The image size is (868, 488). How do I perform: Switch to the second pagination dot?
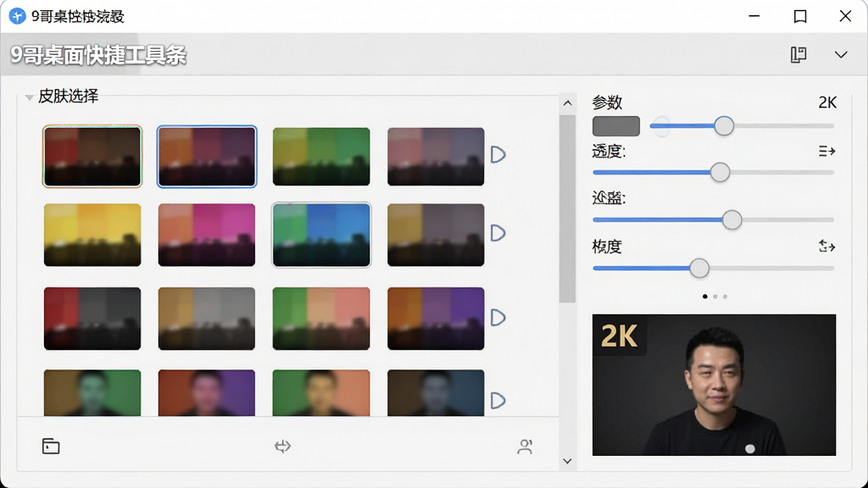tap(715, 297)
